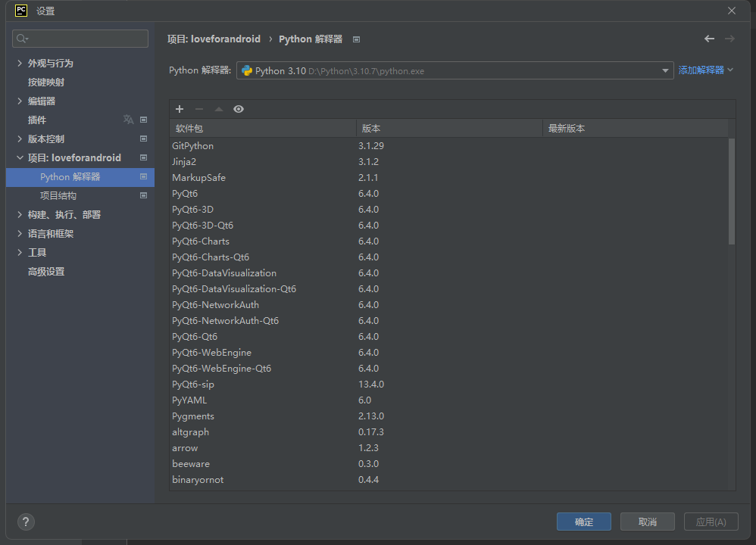Click the 应用(A) button
Screen dimensions: 756x545
point(711,522)
